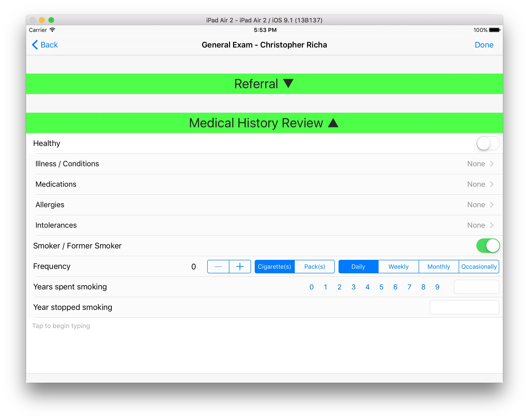
Task: Click Year stopped smoking text field
Action: tap(464, 307)
